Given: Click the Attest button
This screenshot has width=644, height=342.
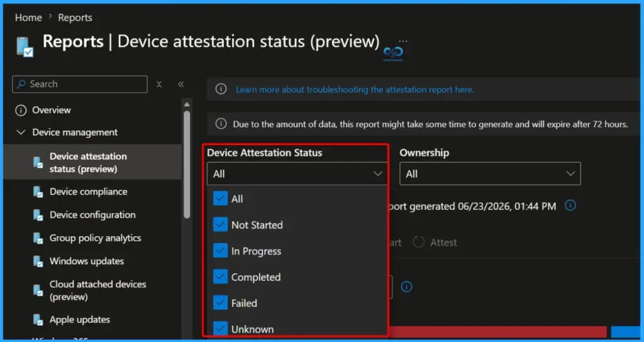Looking at the screenshot, I should pyautogui.click(x=435, y=242).
